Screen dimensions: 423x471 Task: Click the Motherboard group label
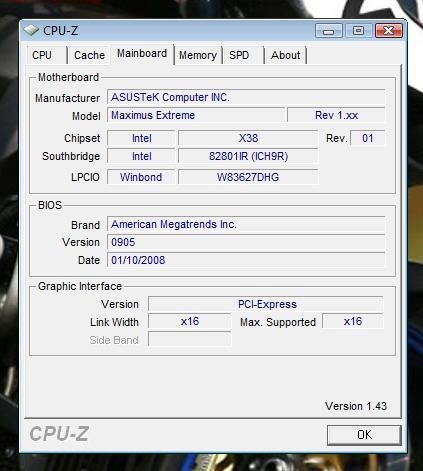(68, 77)
